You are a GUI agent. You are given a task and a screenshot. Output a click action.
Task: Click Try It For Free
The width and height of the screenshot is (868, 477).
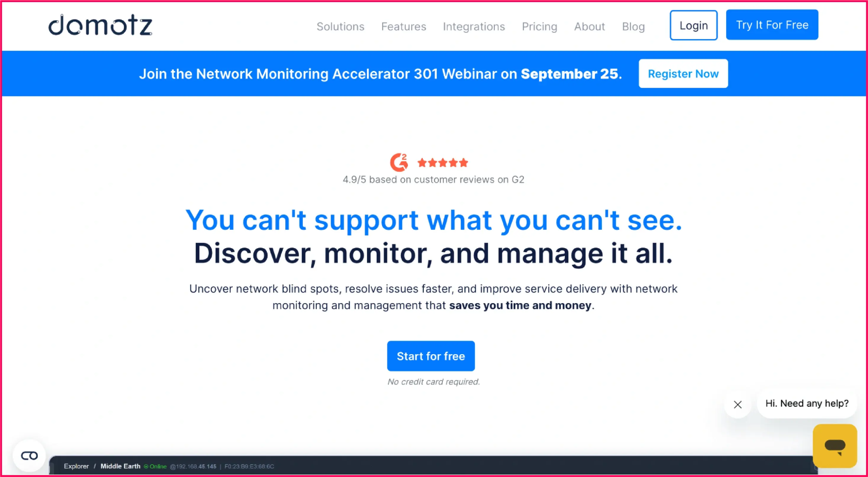772,25
